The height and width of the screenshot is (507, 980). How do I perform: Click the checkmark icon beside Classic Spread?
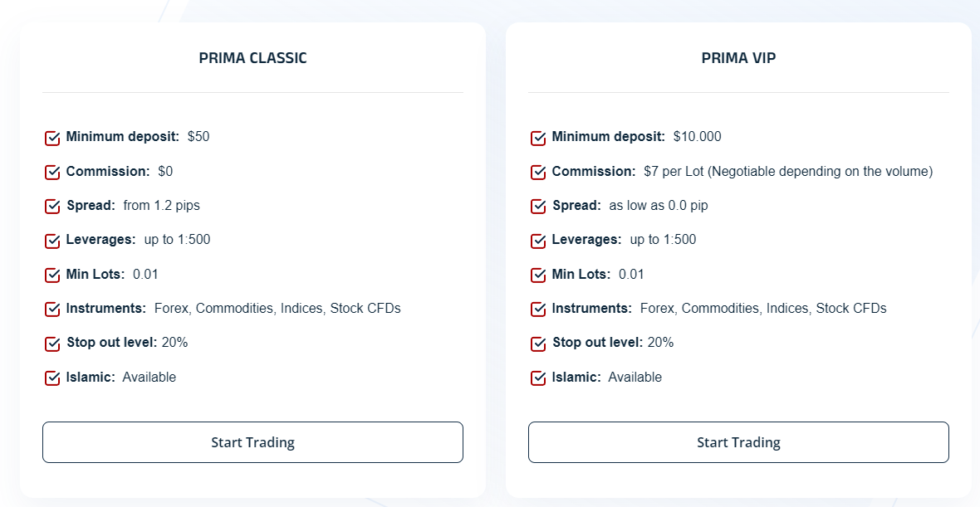(52, 206)
